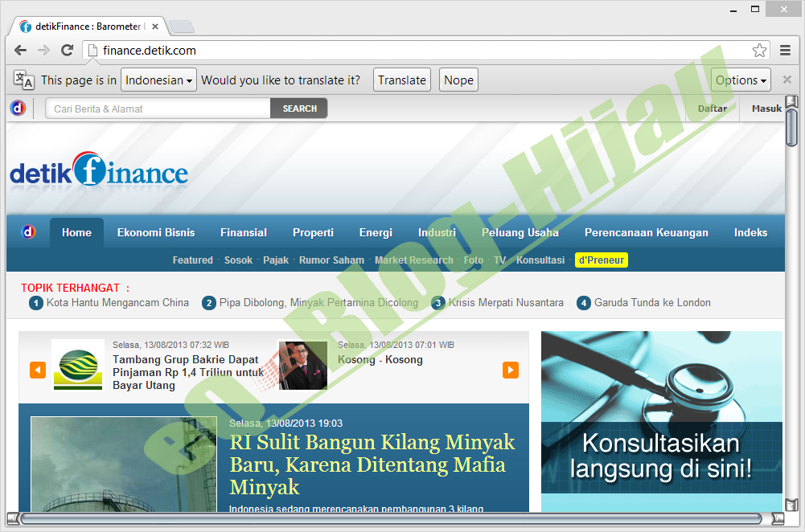The image size is (805, 532).
Task: Dismiss the translate bar with X
Action: point(787,80)
